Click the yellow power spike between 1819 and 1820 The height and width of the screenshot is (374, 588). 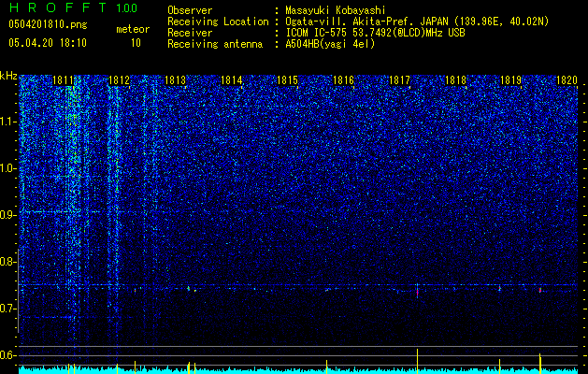[540, 363]
